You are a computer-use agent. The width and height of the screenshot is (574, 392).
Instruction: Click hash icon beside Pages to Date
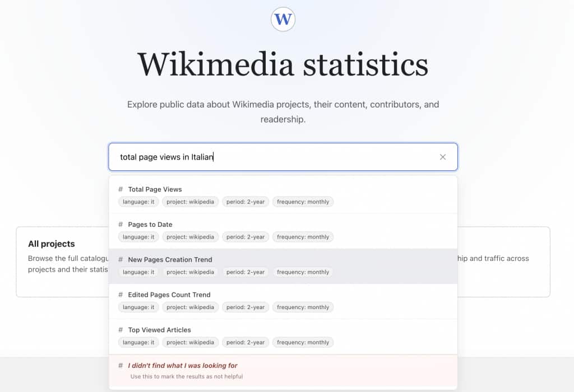tap(121, 224)
